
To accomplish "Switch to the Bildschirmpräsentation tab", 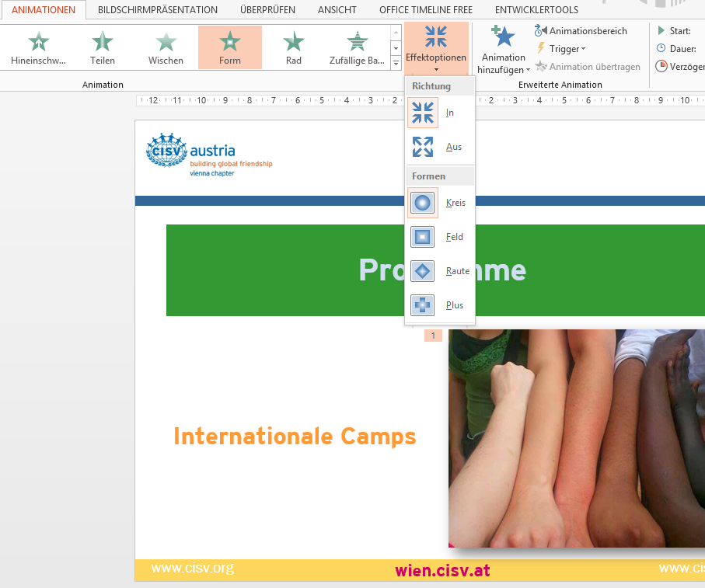I will click(158, 10).
